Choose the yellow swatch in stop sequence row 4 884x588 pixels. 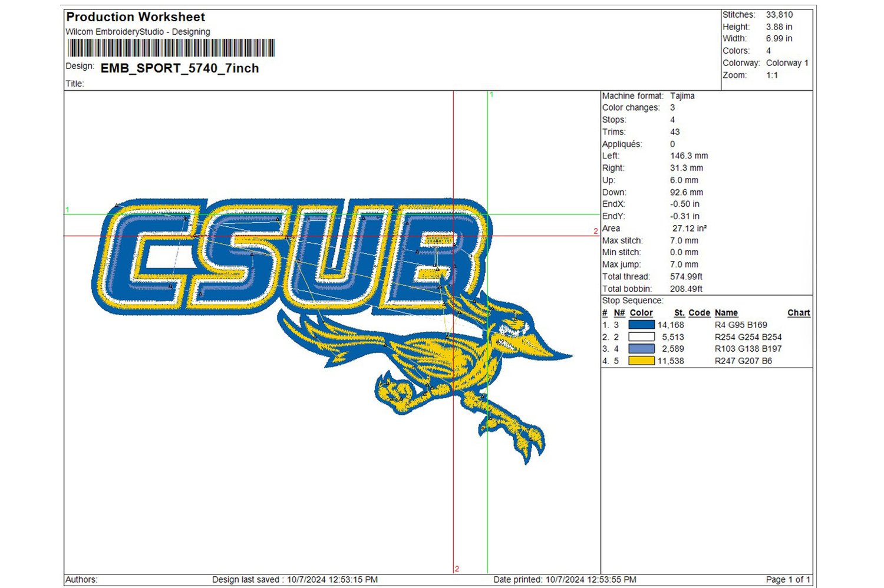(641, 361)
